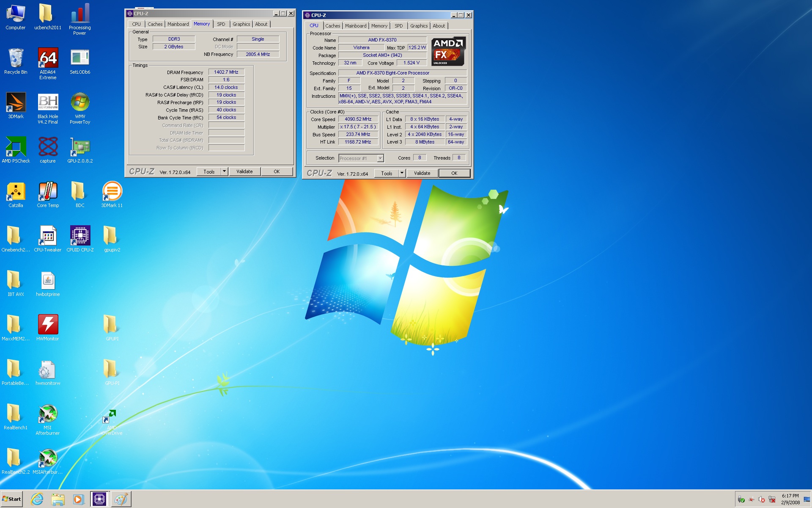Open Black Hole V4.2 Final icon

pyautogui.click(x=48, y=108)
